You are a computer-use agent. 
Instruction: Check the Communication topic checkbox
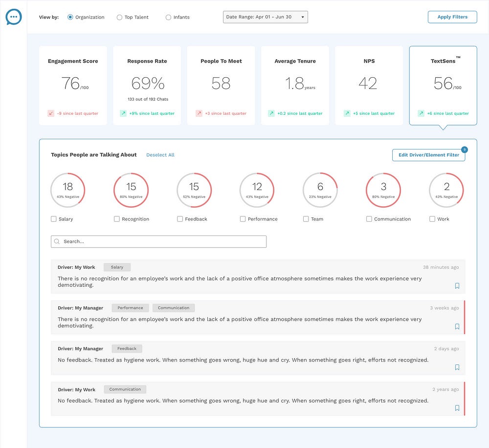click(369, 219)
